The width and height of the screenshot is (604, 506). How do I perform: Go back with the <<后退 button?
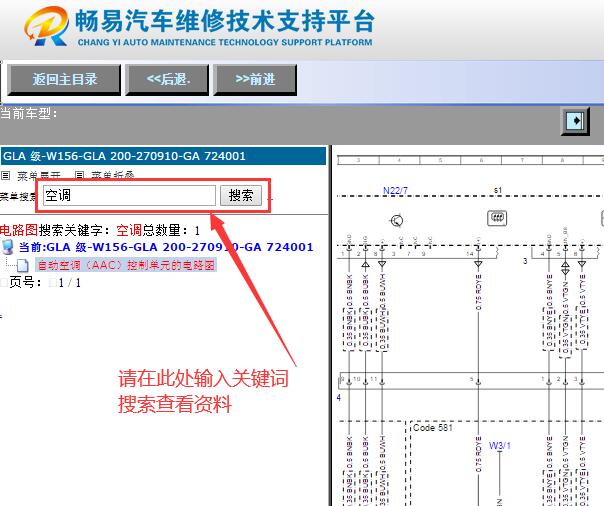[167, 80]
